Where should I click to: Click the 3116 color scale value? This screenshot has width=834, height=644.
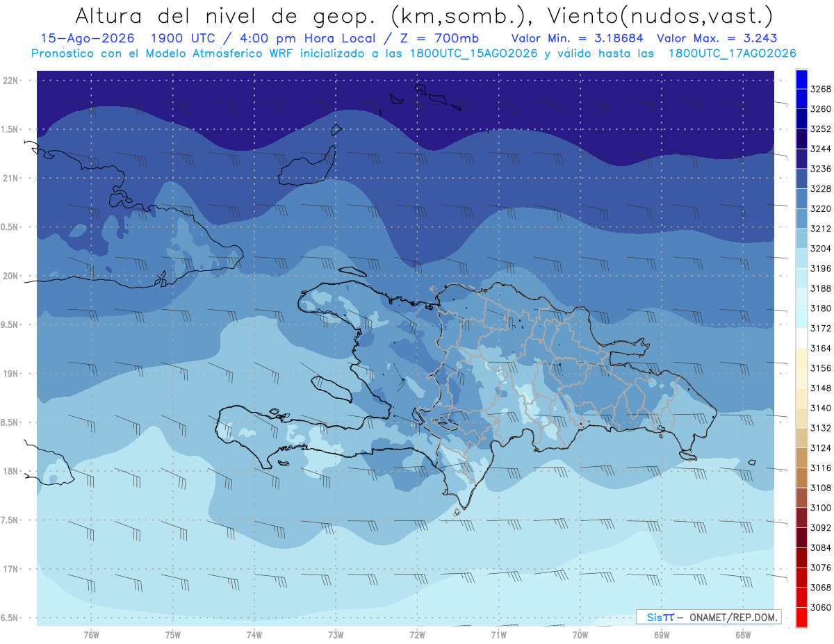(821, 468)
